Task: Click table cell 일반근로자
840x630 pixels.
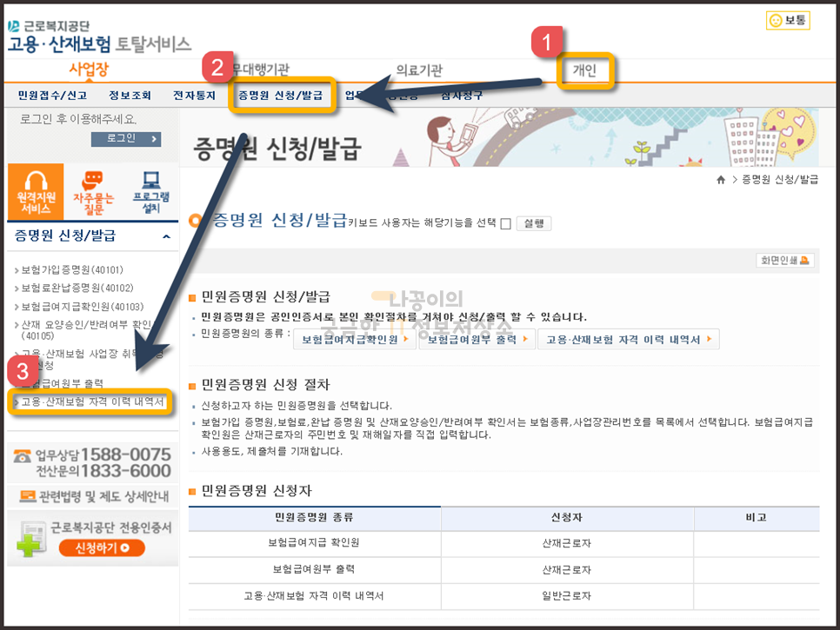Action: [x=567, y=596]
